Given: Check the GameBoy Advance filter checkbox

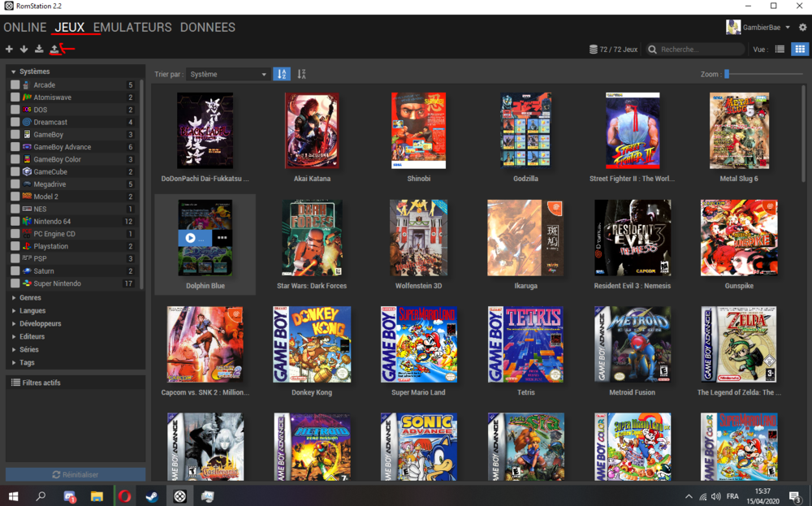Looking at the screenshot, I should [15, 147].
